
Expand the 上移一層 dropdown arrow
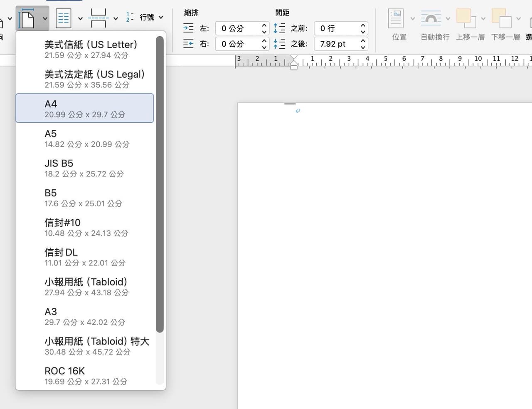click(x=483, y=19)
